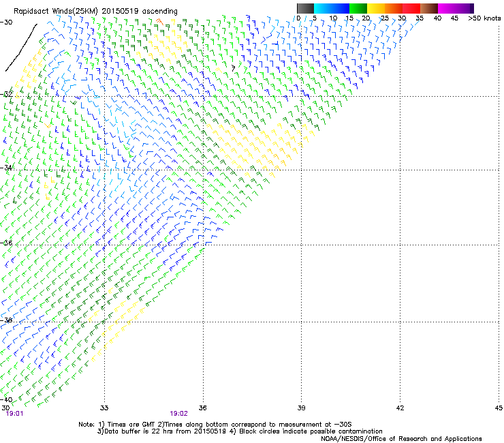The image size is (504, 443).
Task: Click the "40" label under the color scale
Action: point(437,18)
